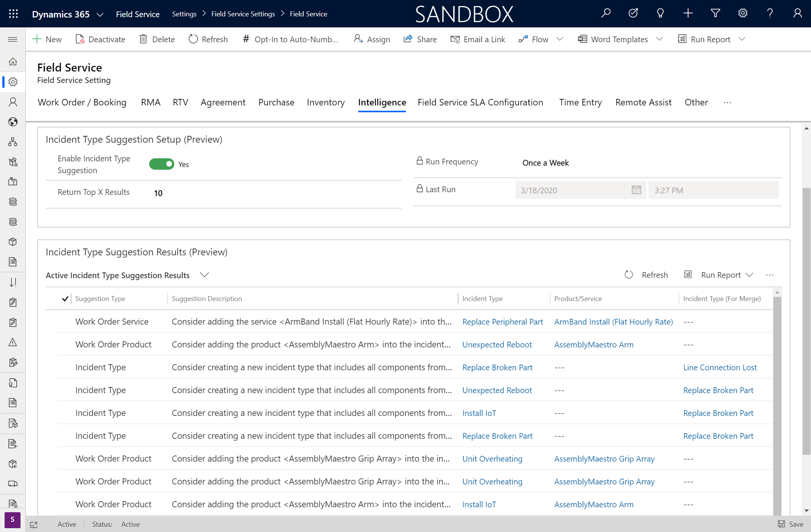Click the Refresh icon
The height and width of the screenshot is (532, 811).
[629, 274]
